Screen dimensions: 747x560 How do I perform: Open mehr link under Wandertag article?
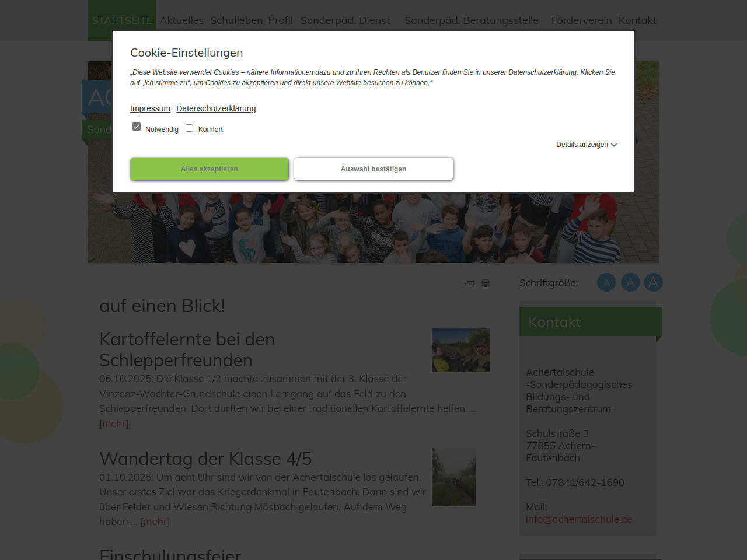coord(155,521)
